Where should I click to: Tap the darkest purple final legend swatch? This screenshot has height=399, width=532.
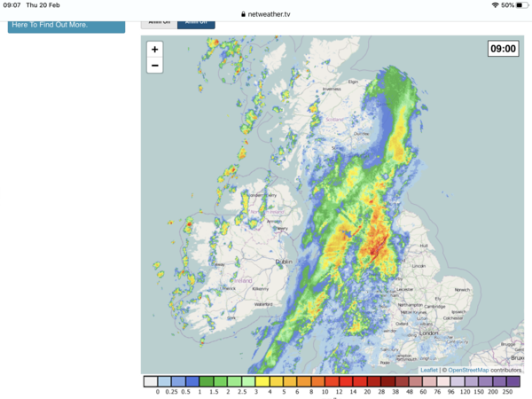(513, 381)
